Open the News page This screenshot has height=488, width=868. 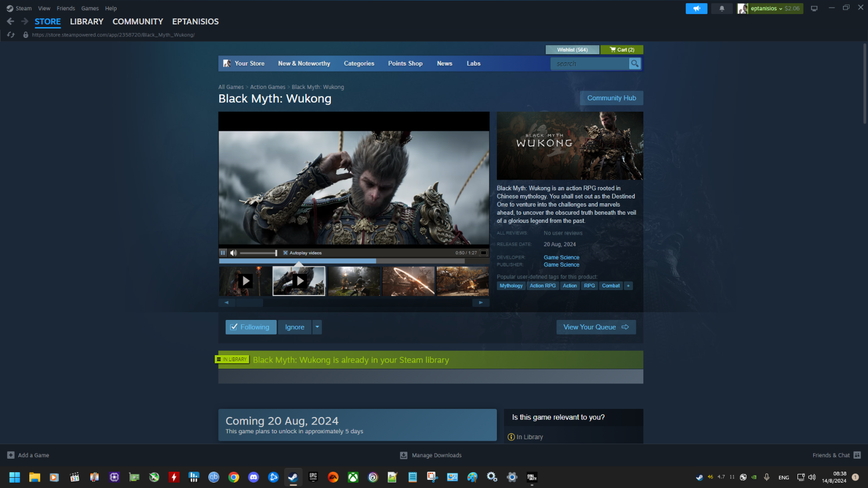(444, 63)
